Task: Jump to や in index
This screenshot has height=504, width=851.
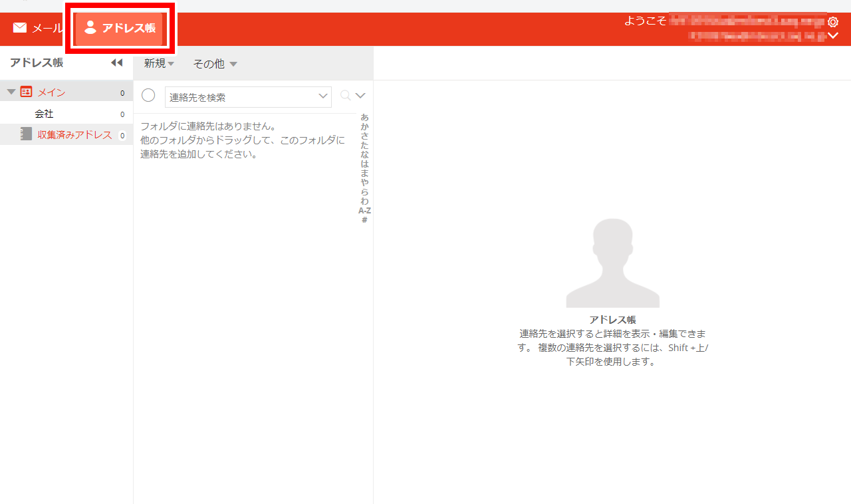Action: (364, 182)
